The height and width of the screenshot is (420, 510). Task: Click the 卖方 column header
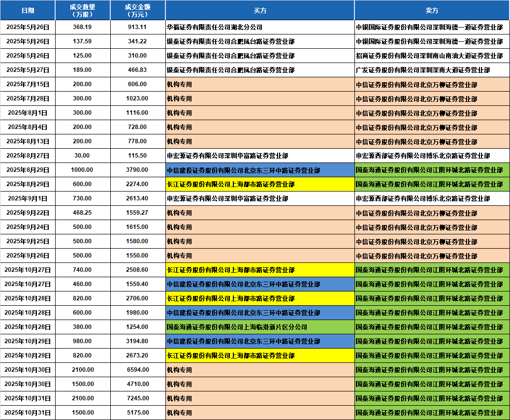[x=432, y=10]
